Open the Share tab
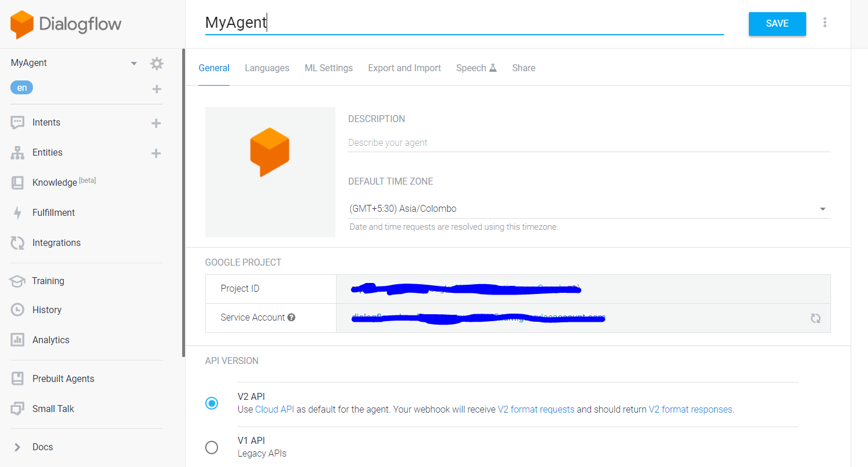 click(x=523, y=68)
